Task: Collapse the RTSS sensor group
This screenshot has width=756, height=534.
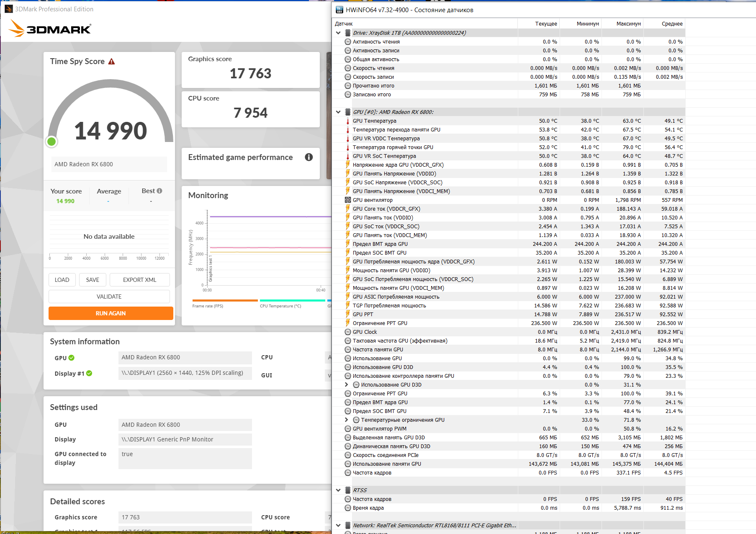Action: coord(338,490)
